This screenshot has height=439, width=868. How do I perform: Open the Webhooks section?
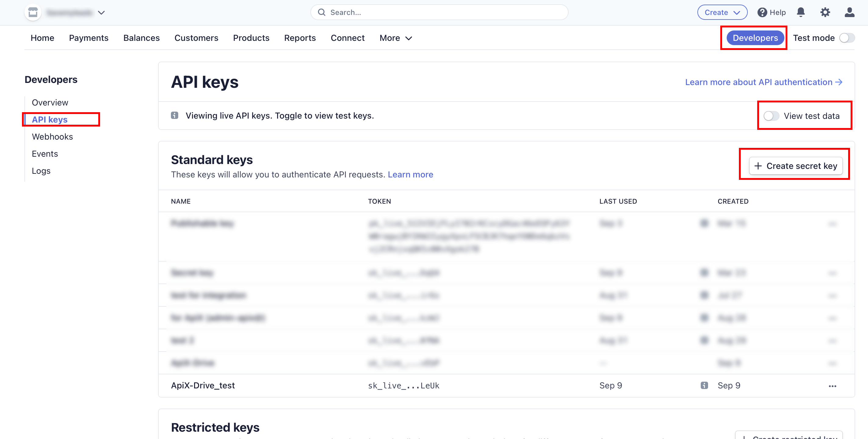[52, 136]
